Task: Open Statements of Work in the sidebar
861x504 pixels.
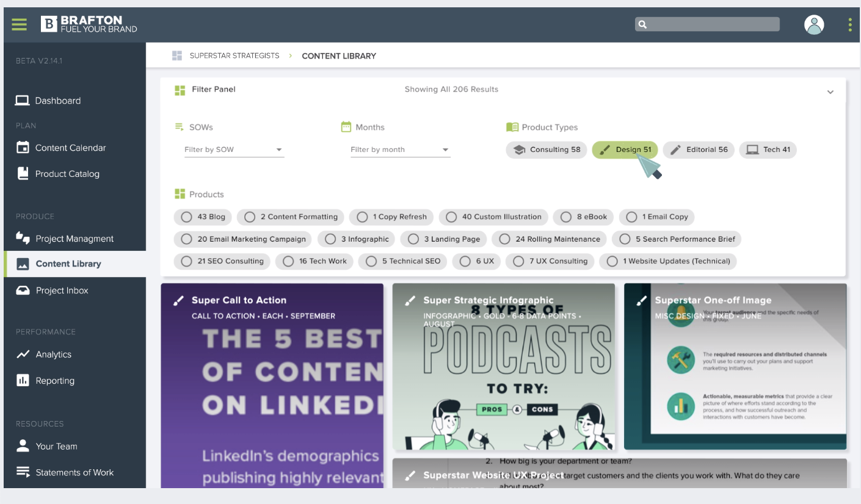Action: coord(22,472)
